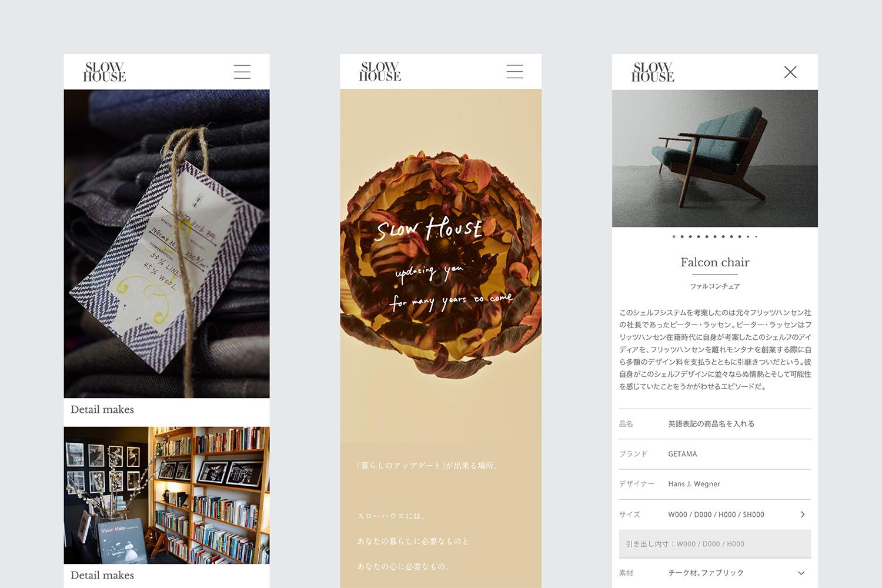This screenshot has height=588, width=882.
Task: Select the GETAMA brand row
Action: (x=715, y=454)
